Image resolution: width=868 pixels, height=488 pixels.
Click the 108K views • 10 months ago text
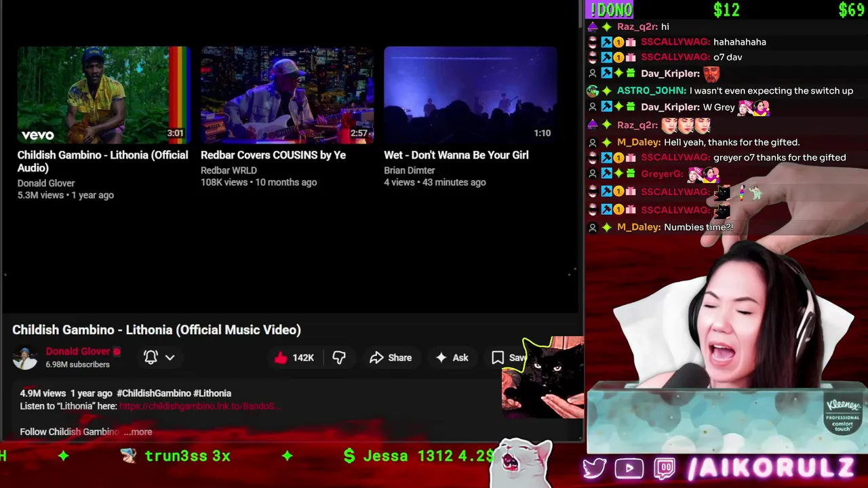[x=259, y=182]
